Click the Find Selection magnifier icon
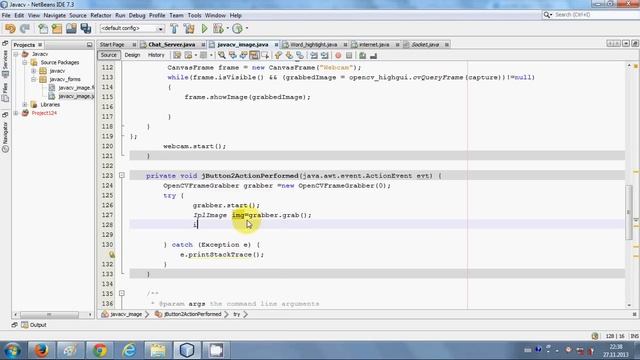The image size is (640, 360). coord(222,55)
